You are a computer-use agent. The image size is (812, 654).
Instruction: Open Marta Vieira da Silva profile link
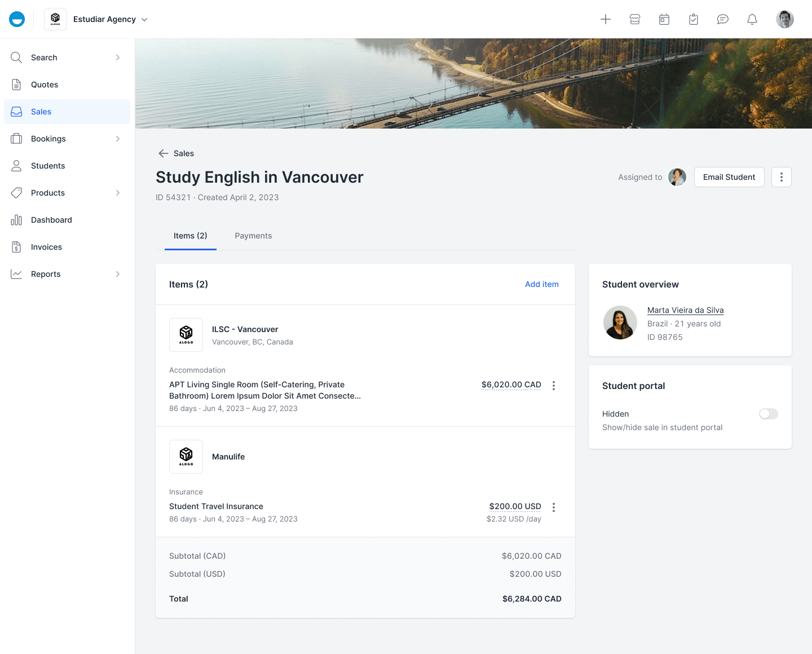tap(685, 310)
